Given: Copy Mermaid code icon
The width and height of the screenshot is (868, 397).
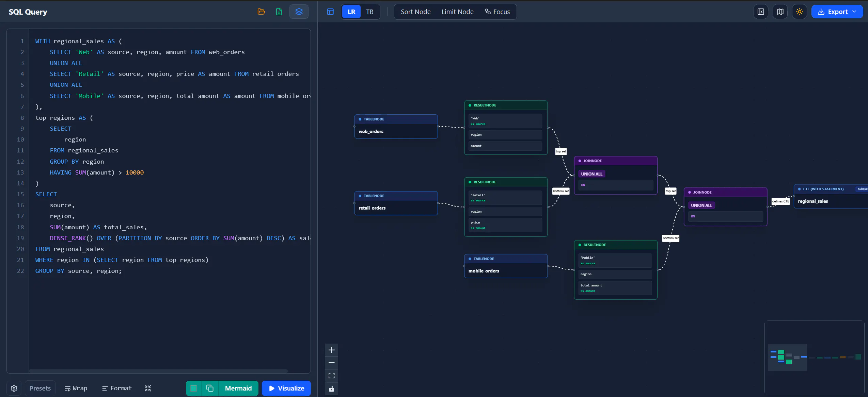Looking at the screenshot, I should click(x=210, y=388).
